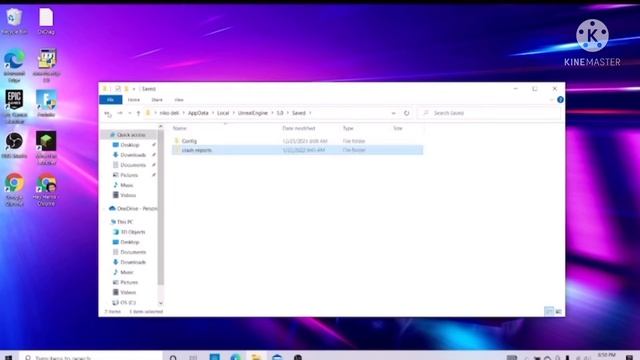
Task: Click the Explorer Back navigation arrow
Action: coord(108,113)
